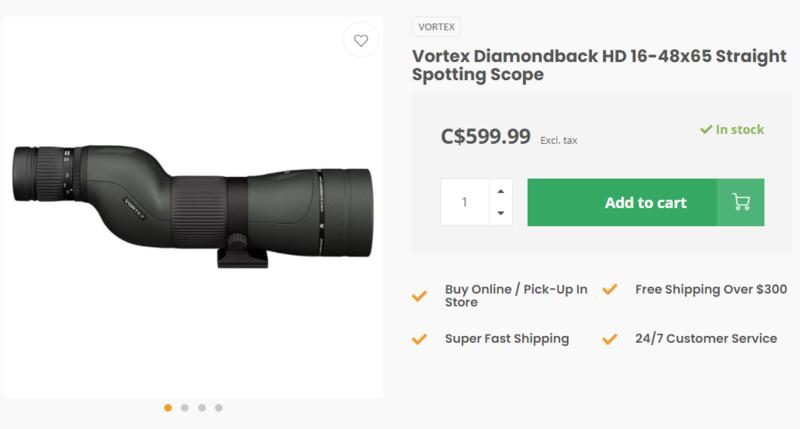Jump to the fourth image carousel dot

pos(219,407)
